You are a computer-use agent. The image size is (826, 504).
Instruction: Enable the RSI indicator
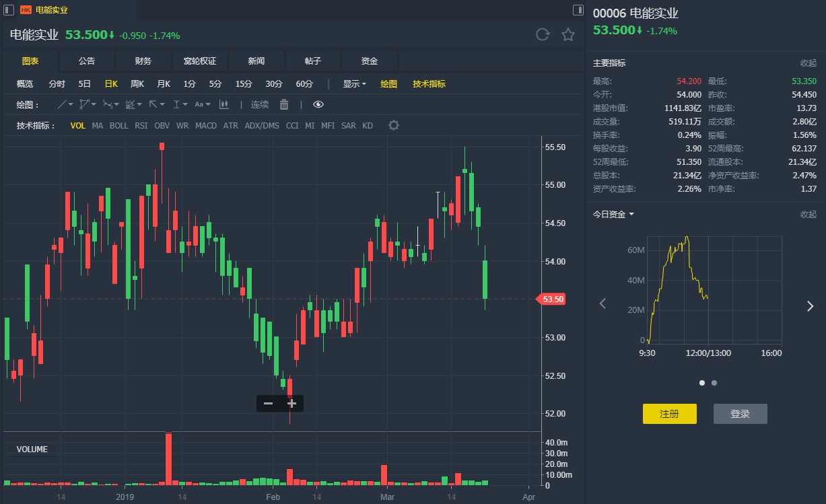141,126
